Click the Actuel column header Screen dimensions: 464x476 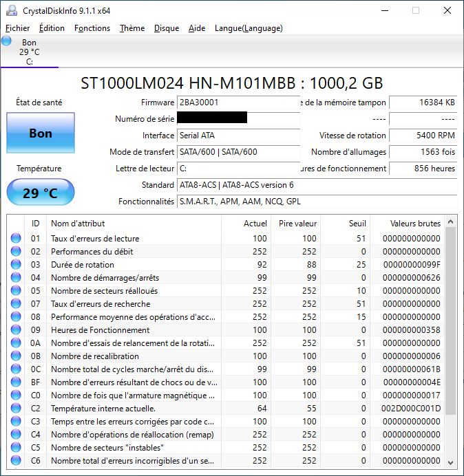(x=246, y=224)
